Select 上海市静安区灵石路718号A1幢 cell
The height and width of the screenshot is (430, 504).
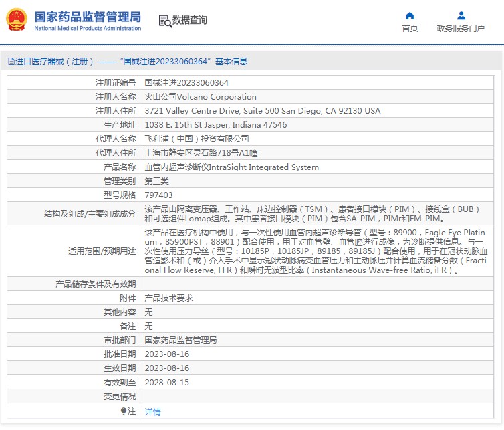click(x=201, y=152)
